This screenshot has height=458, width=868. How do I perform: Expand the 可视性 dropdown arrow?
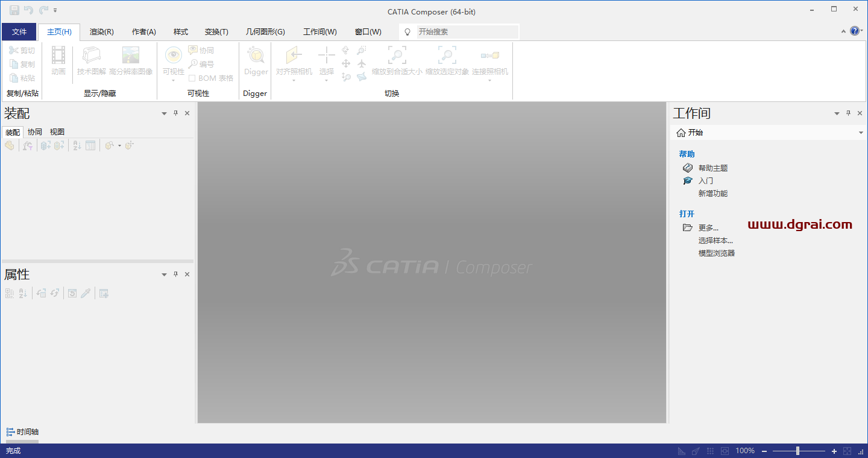pyautogui.click(x=174, y=80)
